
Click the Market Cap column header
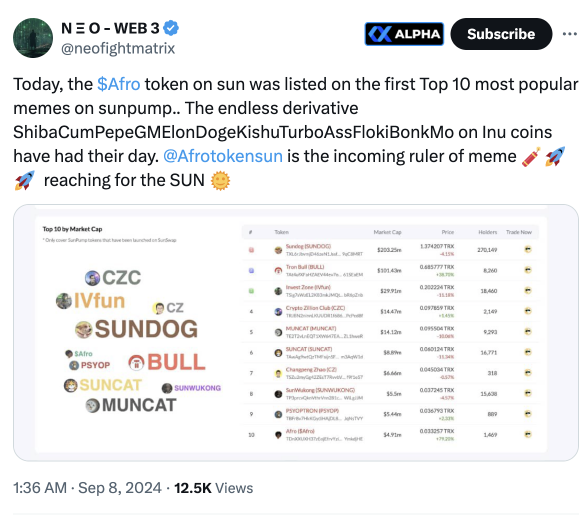[387, 232]
